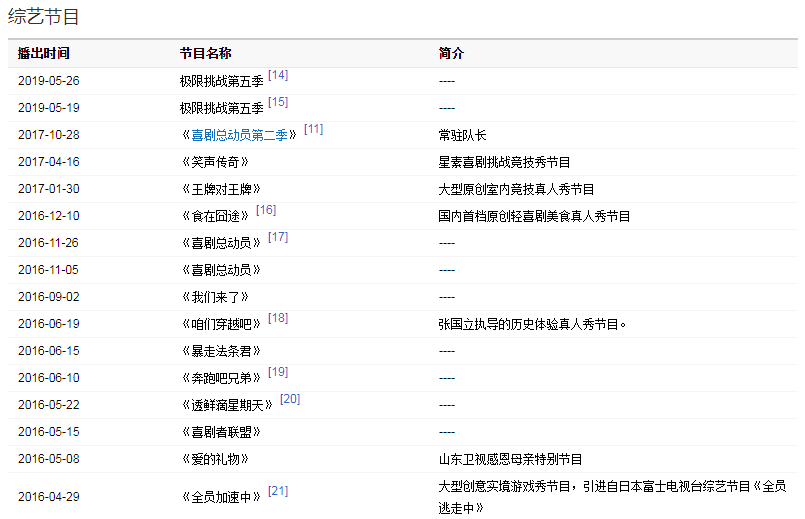805x519 pixels.
Task: Click the 山东卫视感恩母亲特别节目 description
Action: point(510,459)
